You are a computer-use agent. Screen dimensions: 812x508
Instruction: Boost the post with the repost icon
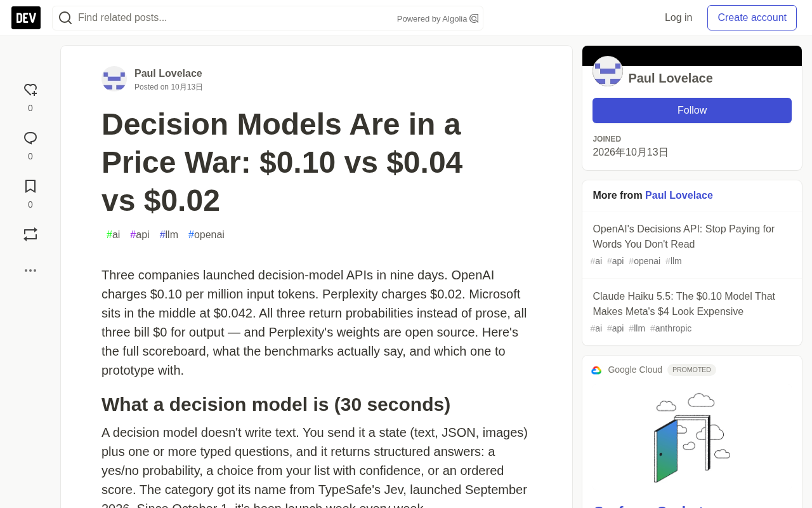coord(30,234)
